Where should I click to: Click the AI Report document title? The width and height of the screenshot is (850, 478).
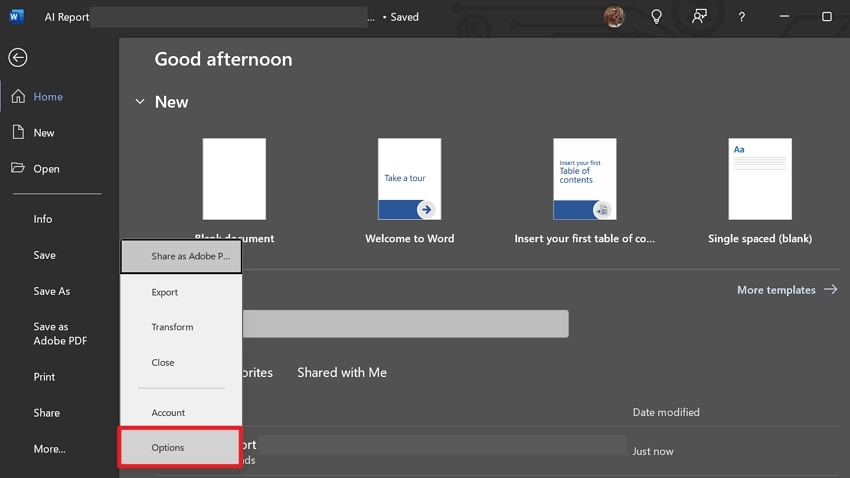coord(67,17)
